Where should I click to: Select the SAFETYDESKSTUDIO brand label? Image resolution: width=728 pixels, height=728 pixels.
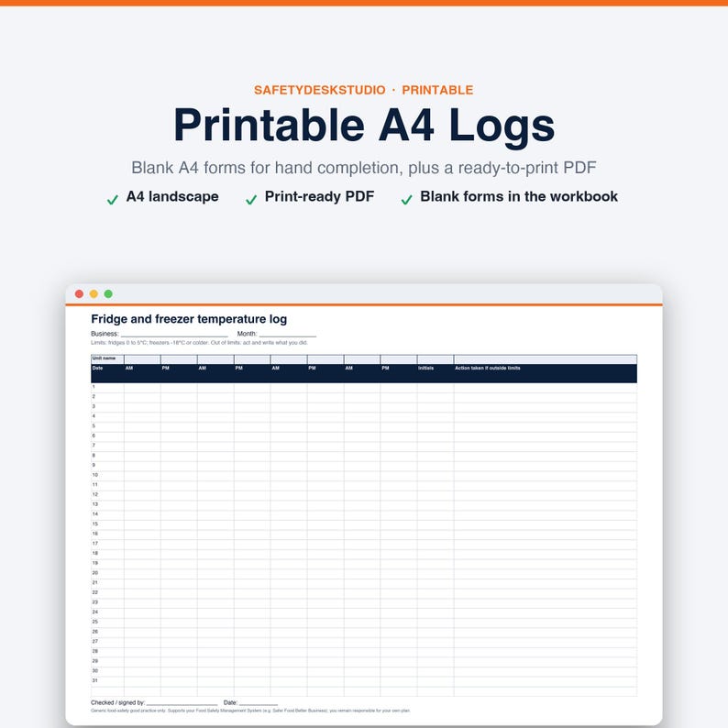pos(320,90)
